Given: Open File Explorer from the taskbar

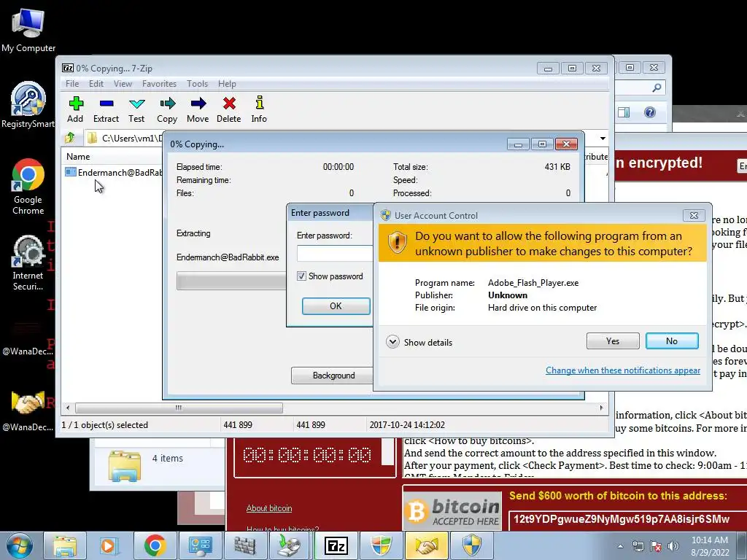Looking at the screenshot, I should tap(65, 545).
